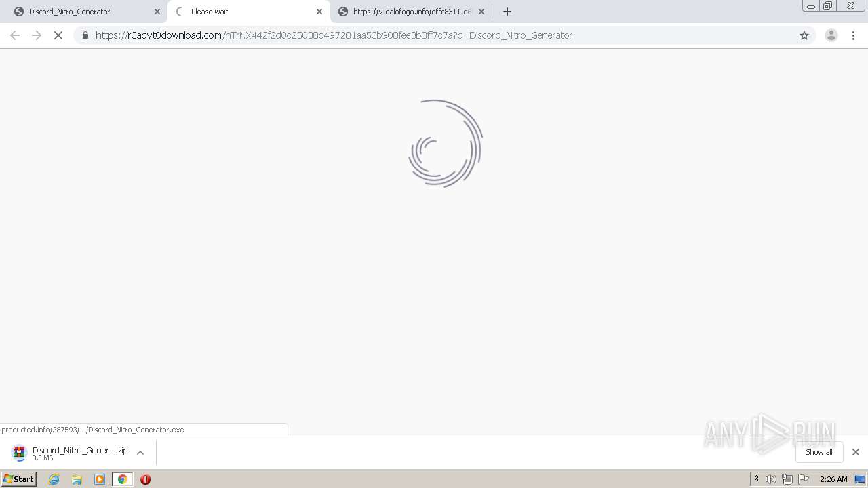This screenshot has height=488, width=868.
Task: Open a new browser tab
Action: tap(507, 12)
